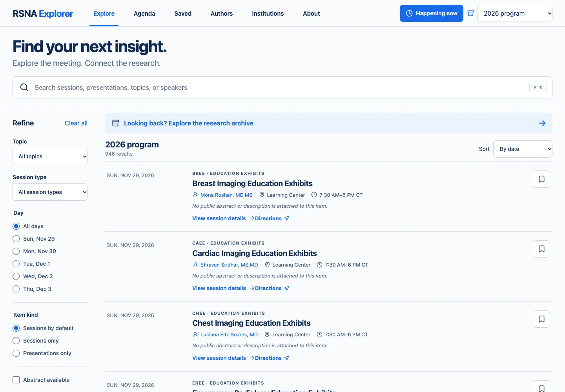
Task: Click the location pin in the Chest Imaging row
Action: [x=267, y=334]
